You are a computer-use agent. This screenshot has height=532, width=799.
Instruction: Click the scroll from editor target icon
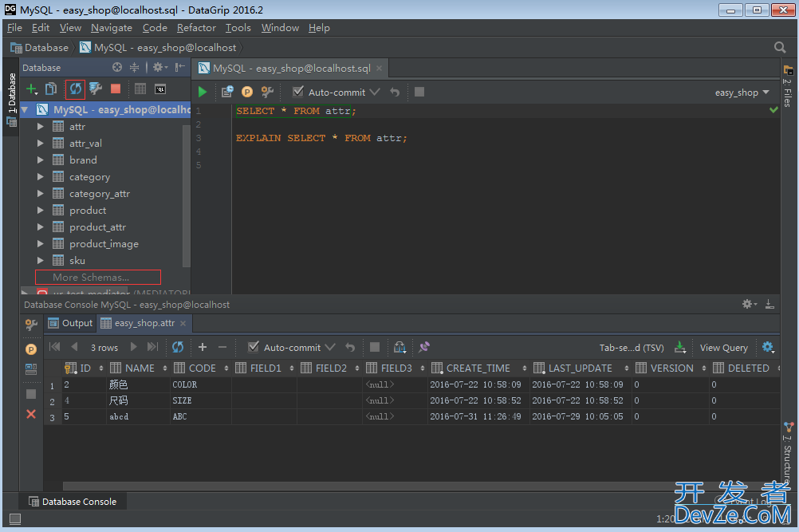(117, 67)
